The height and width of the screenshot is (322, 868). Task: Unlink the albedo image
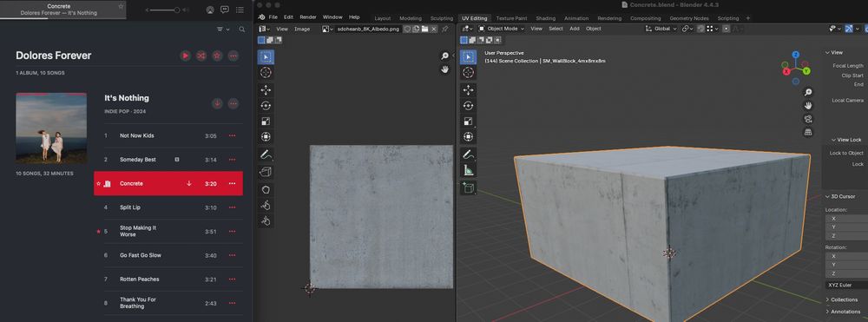[433, 29]
